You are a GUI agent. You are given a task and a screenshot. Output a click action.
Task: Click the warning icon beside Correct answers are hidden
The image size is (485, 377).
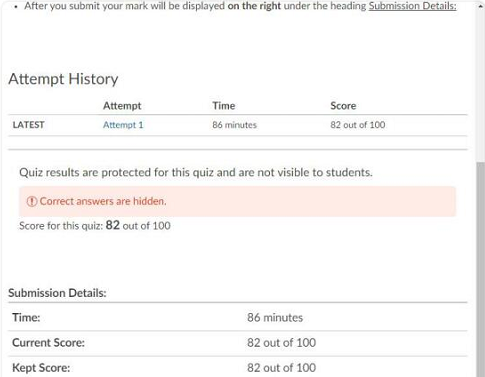(x=32, y=201)
